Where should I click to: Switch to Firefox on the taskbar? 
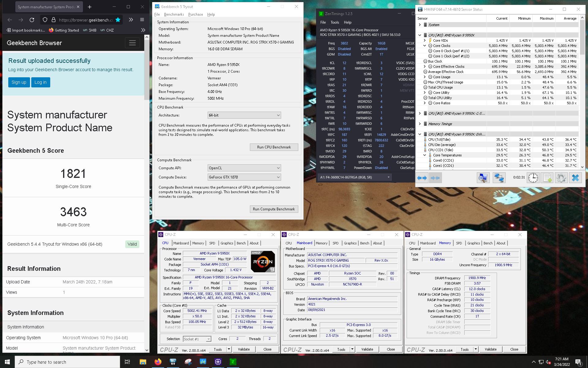tap(158, 362)
